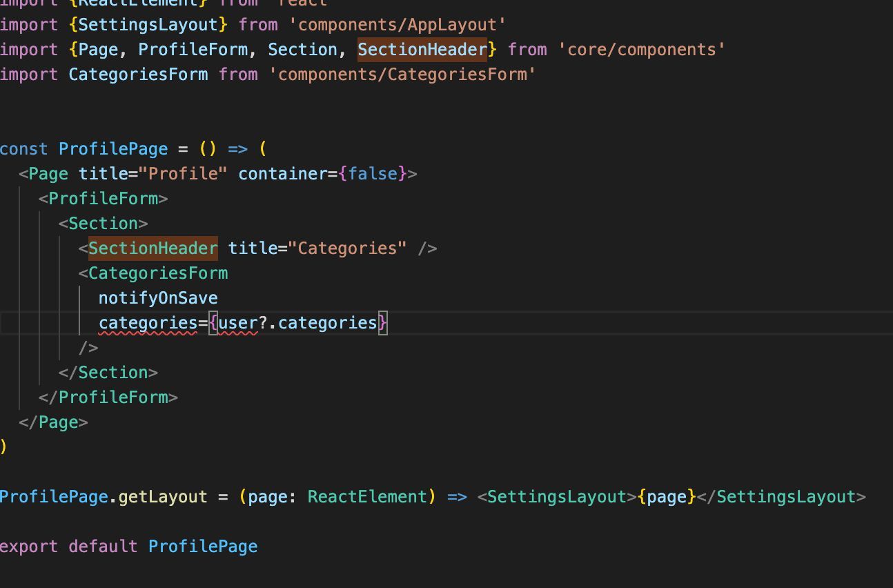Click the 'components/CategoriesForm' import path
Screen dimensions: 893x588
click(407, 75)
